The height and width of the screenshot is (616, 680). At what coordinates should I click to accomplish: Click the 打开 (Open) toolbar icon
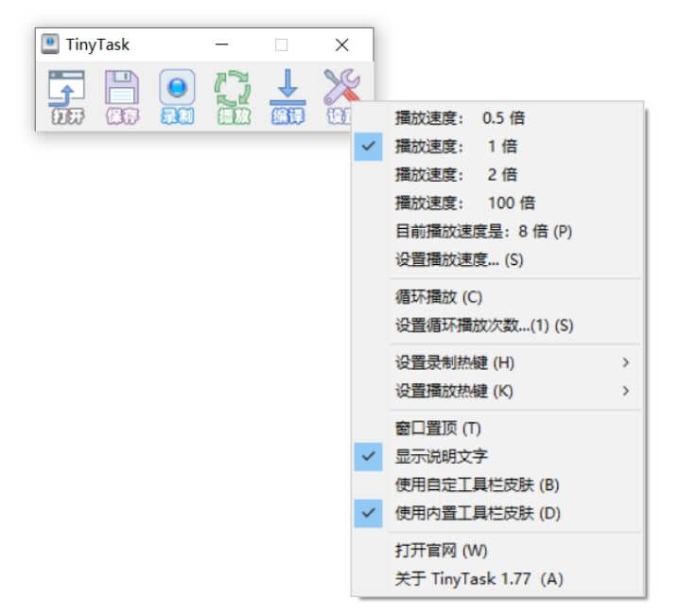[66, 97]
